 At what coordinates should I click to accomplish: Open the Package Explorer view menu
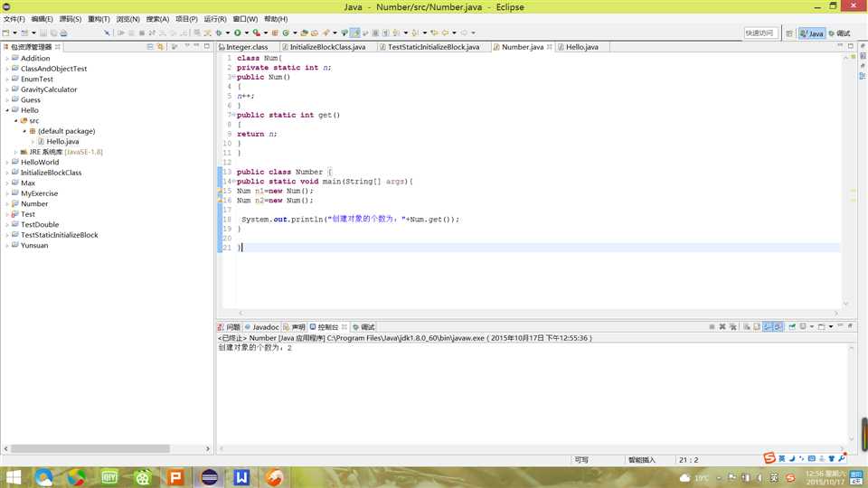[x=186, y=46]
